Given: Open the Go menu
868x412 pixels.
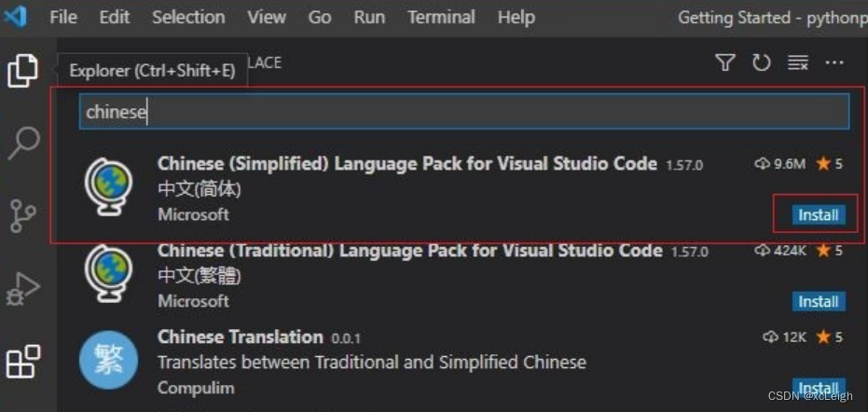Looking at the screenshot, I should [320, 18].
